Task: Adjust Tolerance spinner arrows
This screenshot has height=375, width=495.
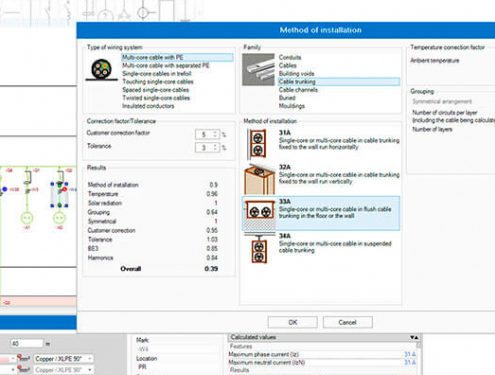Action: pyautogui.click(x=216, y=147)
